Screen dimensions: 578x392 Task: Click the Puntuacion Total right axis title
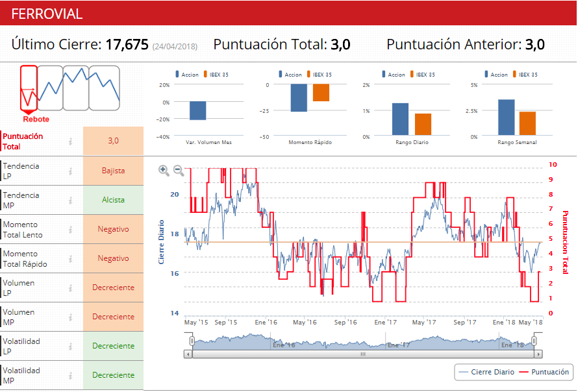[565, 242]
